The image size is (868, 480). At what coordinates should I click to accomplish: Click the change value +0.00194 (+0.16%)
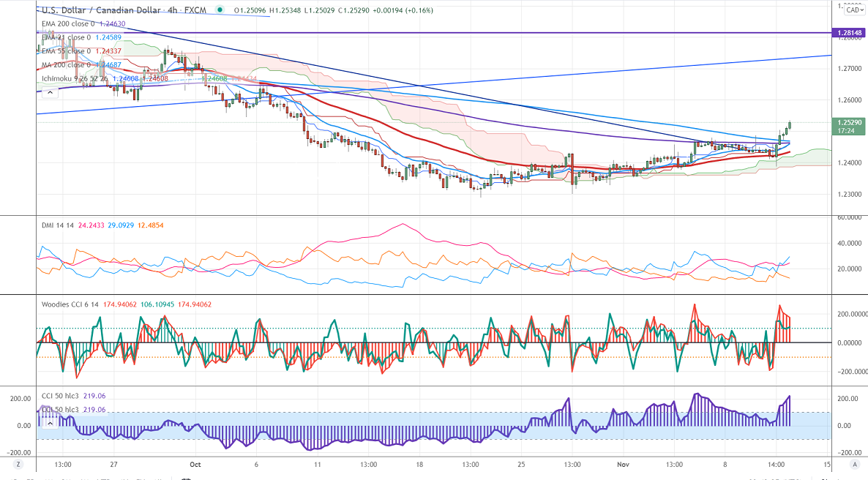(403, 10)
